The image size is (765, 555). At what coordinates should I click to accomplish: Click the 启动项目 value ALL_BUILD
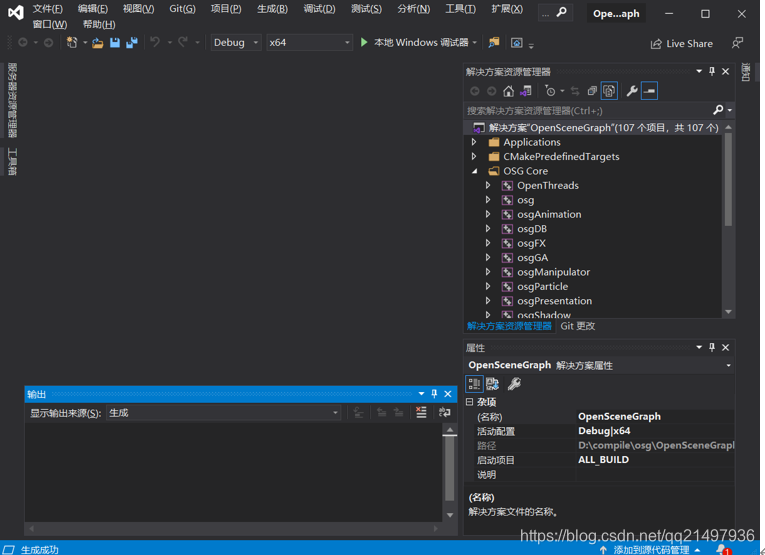tap(604, 459)
